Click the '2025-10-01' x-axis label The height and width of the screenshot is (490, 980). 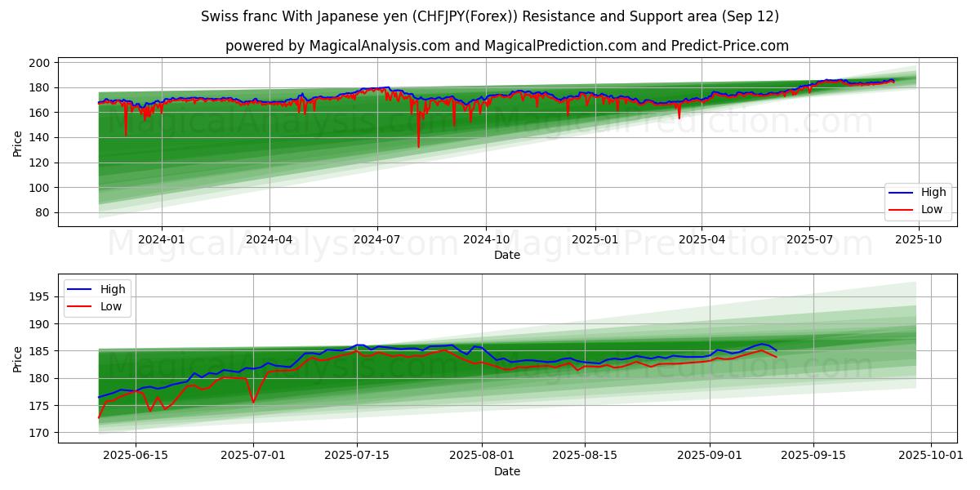931,457
